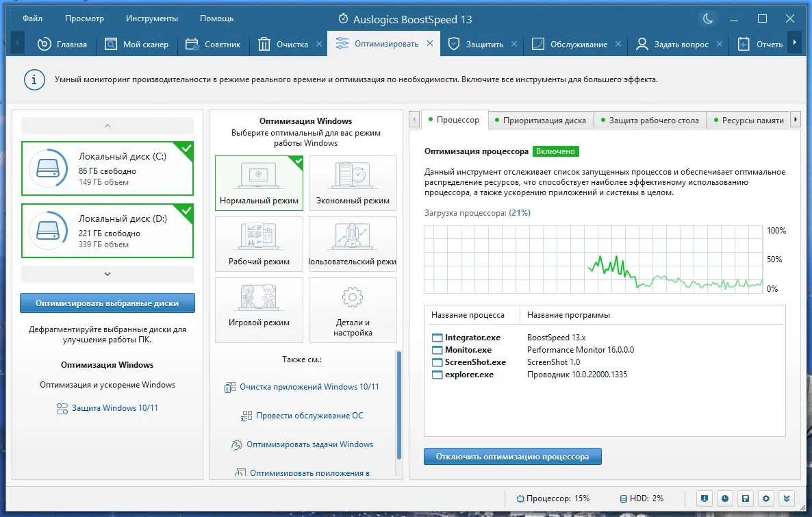Click the Включено status badge
The height and width of the screenshot is (517, 812).
click(x=556, y=151)
